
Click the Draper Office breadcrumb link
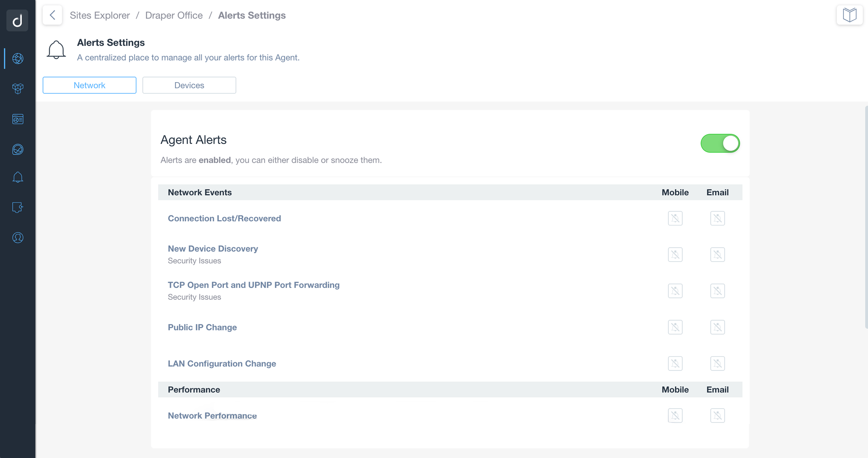(x=173, y=15)
